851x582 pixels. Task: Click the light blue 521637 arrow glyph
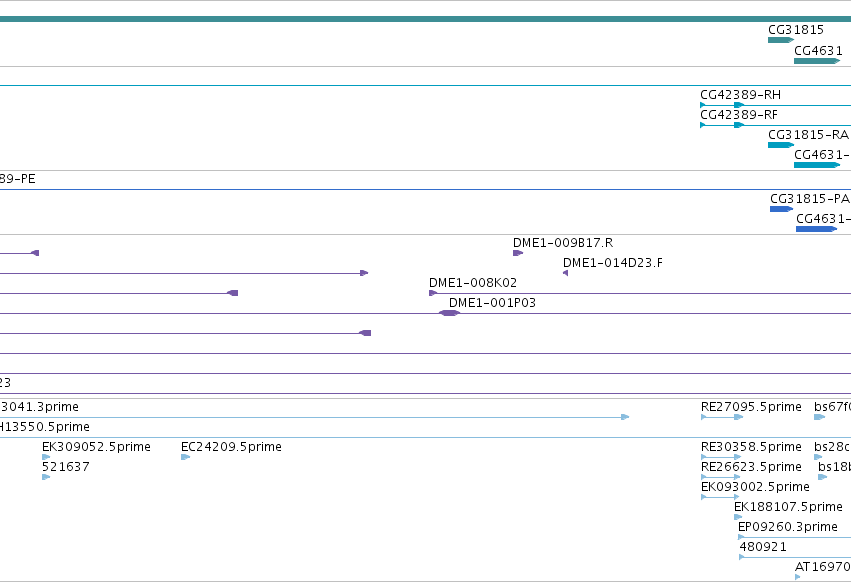point(46,477)
